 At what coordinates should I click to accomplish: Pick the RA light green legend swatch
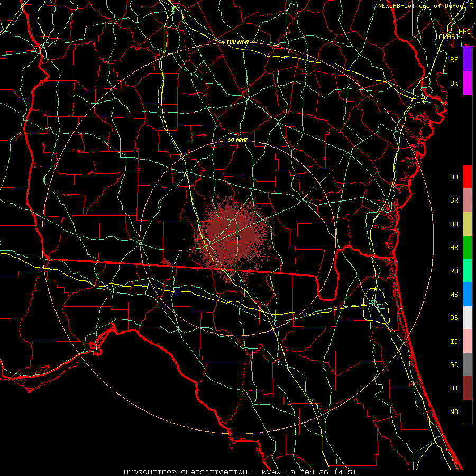(x=467, y=271)
